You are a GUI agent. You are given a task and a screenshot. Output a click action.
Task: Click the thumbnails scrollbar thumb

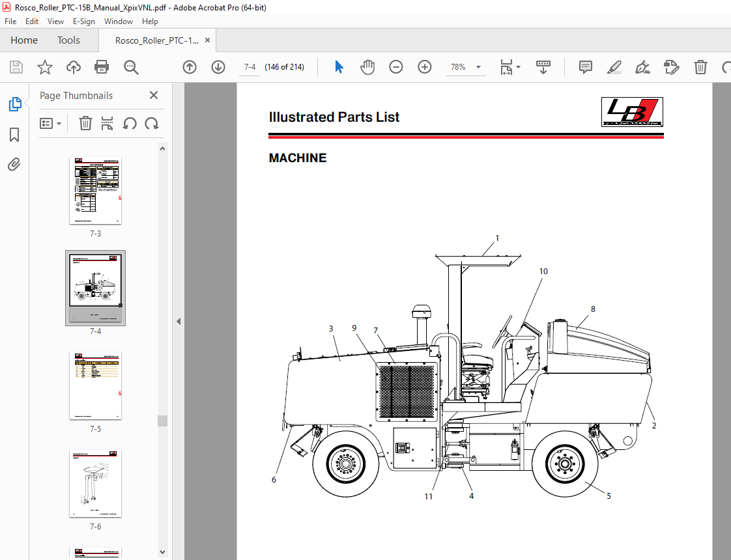pos(162,421)
